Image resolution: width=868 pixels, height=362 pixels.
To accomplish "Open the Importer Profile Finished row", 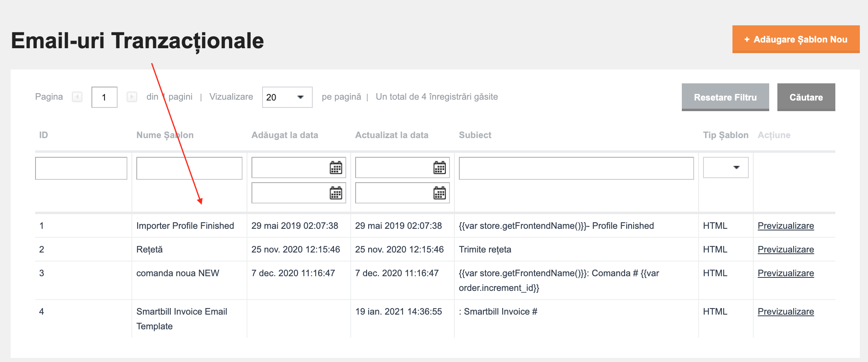I will pyautogui.click(x=435, y=226).
